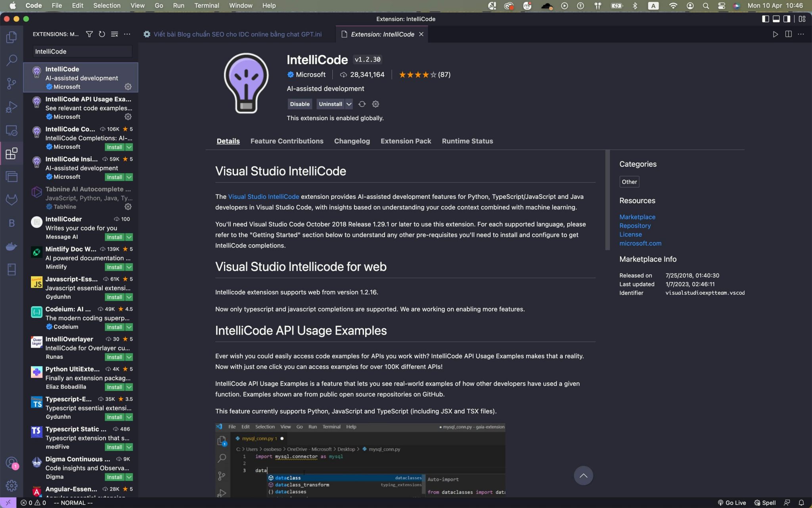Open the Manage gear in activity bar
The width and height of the screenshot is (812, 508).
point(11,485)
